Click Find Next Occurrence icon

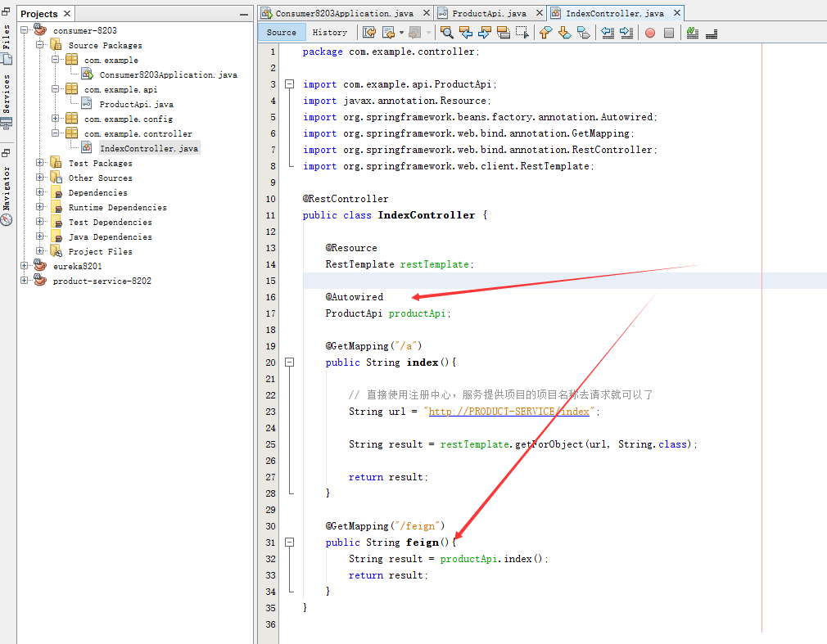[484, 33]
